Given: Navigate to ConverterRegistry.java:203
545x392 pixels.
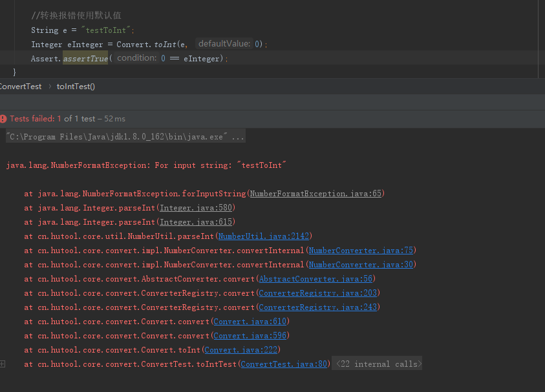Looking at the screenshot, I should point(317,293).
